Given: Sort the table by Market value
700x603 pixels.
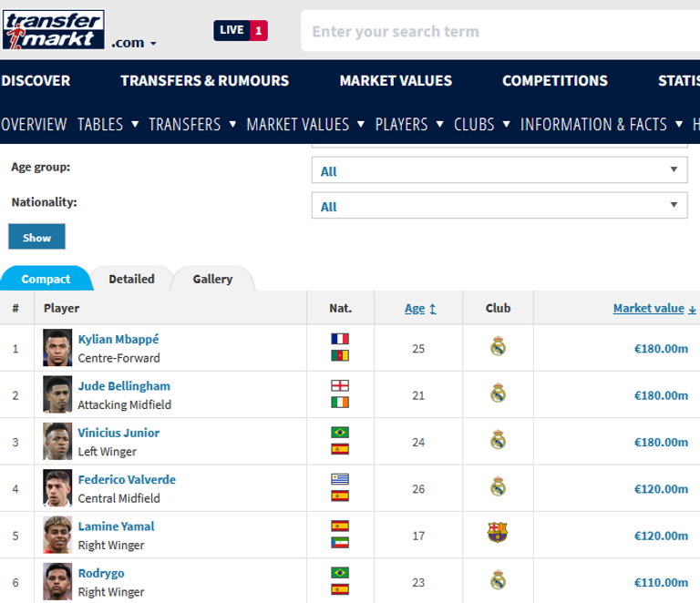Looking at the screenshot, I should pyautogui.click(x=648, y=308).
